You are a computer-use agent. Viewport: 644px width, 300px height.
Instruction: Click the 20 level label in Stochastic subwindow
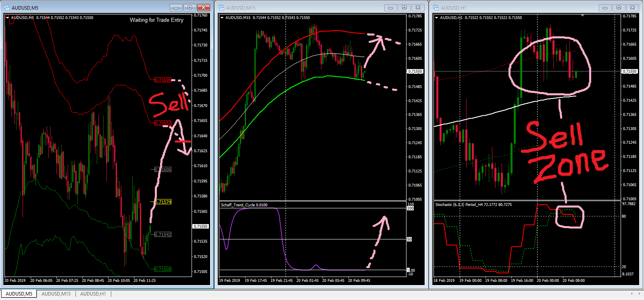624,267
